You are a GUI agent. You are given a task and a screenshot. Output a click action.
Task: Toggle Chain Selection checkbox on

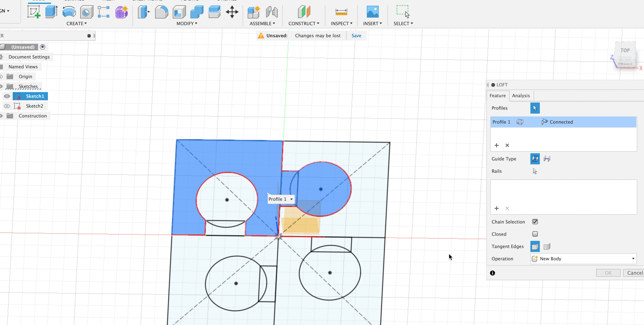pos(535,221)
